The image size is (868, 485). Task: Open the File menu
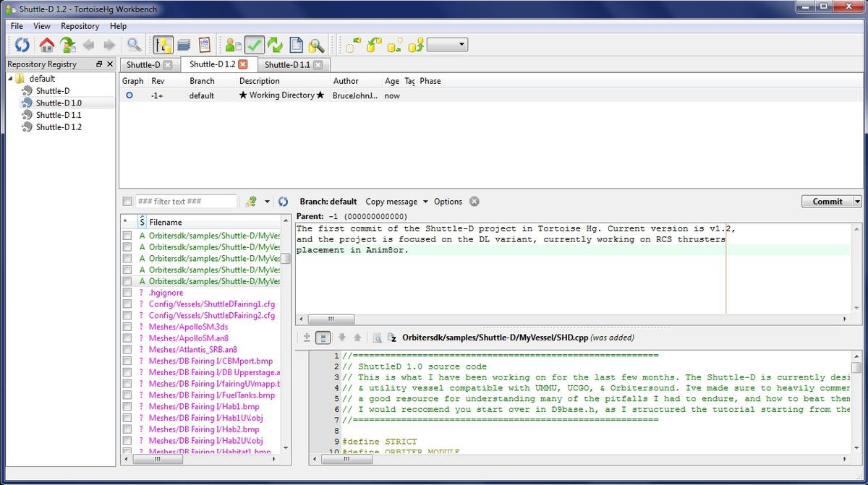point(17,26)
